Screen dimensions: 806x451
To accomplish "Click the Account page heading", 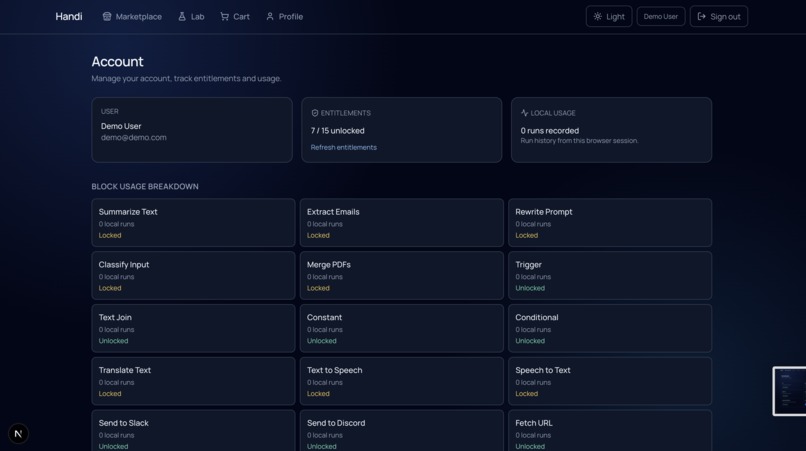I will coord(117,61).
